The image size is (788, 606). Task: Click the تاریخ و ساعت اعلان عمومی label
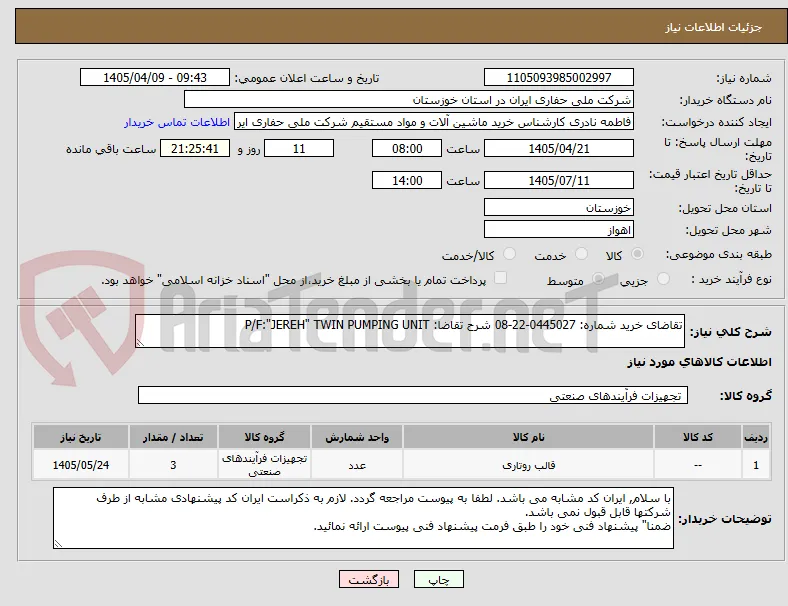click(x=307, y=78)
